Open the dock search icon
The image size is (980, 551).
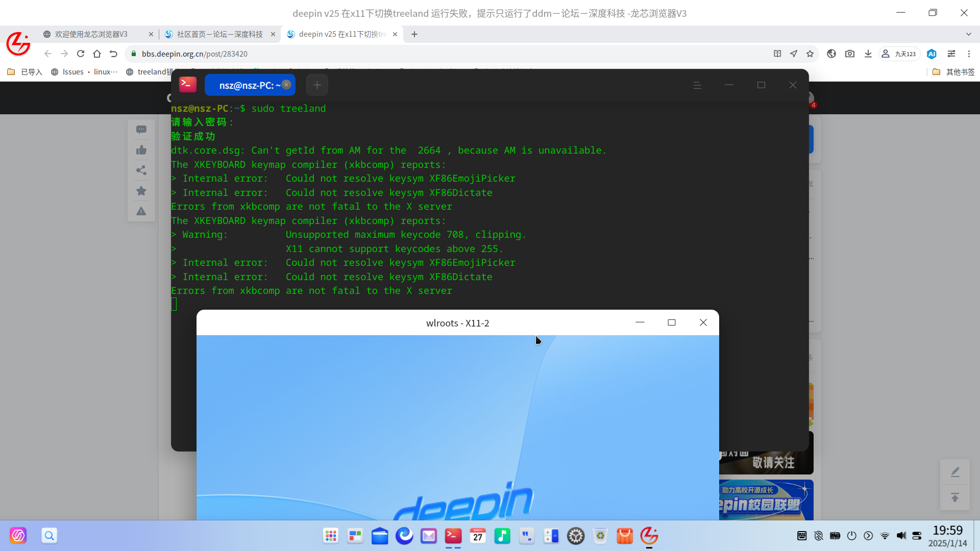(x=50, y=536)
